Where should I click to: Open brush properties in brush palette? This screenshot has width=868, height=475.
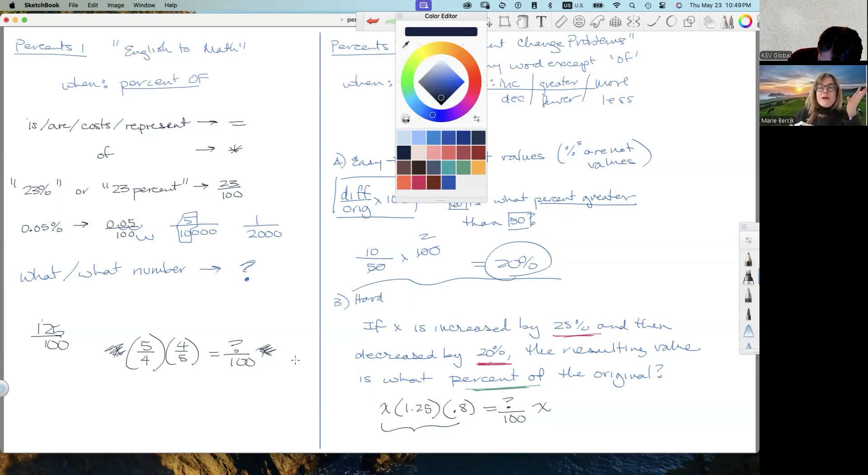tap(749, 240)
